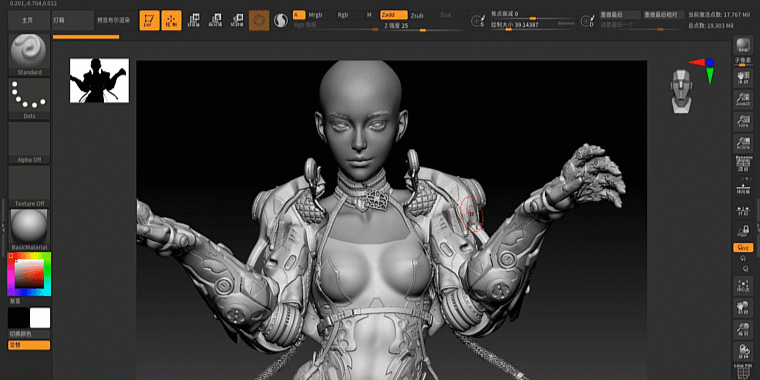This screenshot has width=760, height=380.
Task: Click the 主页 home button
Action: pos(29,20)
